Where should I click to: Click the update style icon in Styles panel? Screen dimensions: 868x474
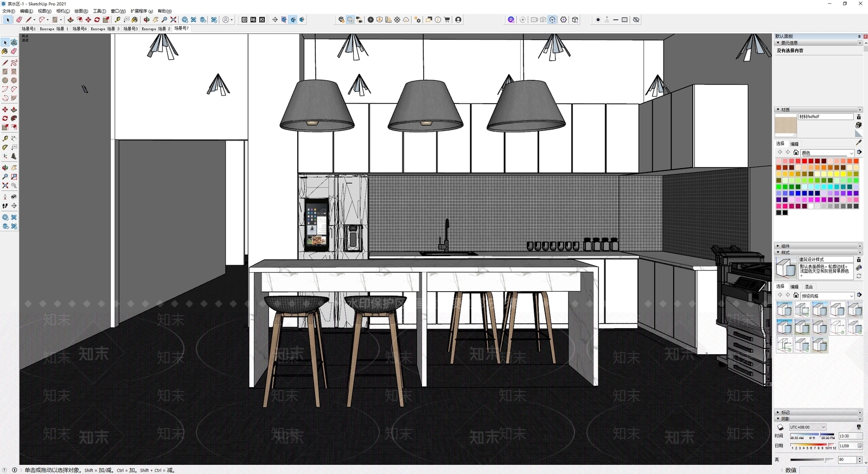point(859,276)
